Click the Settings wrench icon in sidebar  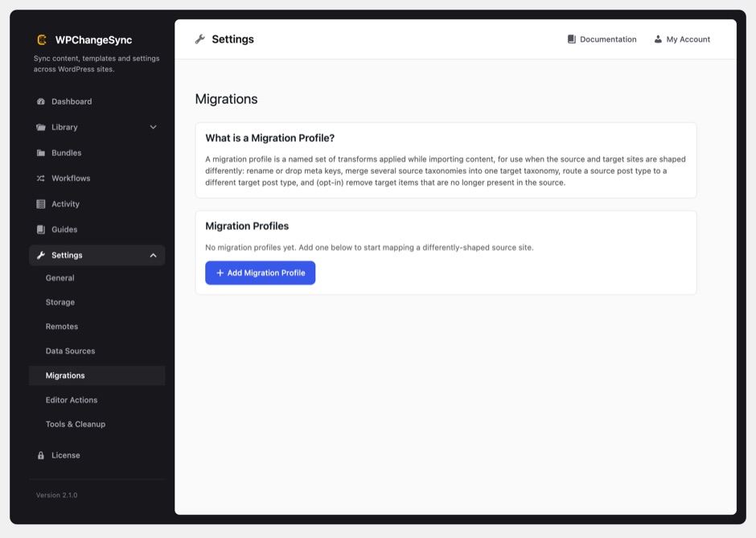coord(41,255)
